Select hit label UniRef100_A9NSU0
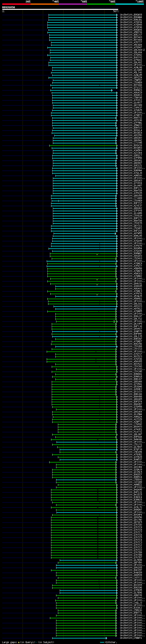 coord(131,175)
